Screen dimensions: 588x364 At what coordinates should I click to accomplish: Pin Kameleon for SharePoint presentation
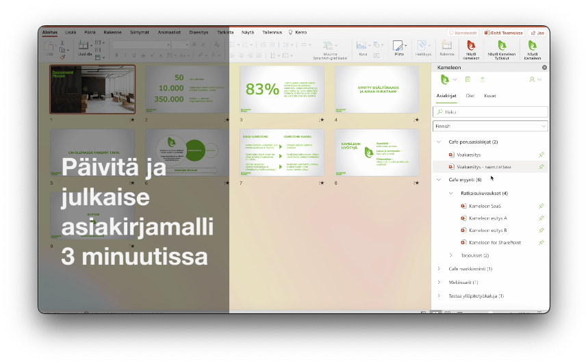point(541,242)
